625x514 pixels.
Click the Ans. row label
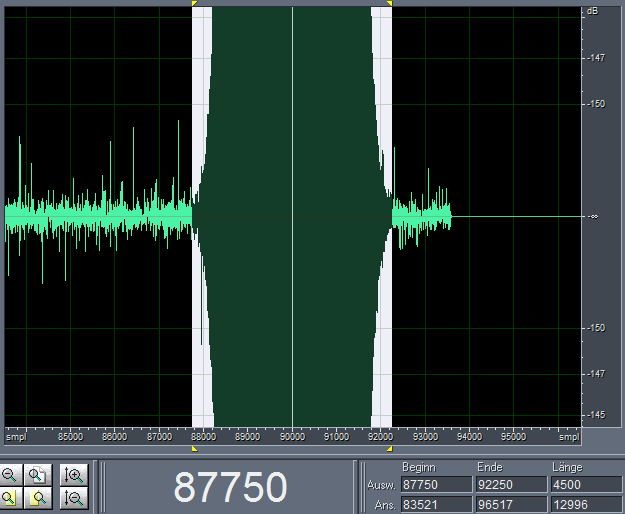[385, 505]
